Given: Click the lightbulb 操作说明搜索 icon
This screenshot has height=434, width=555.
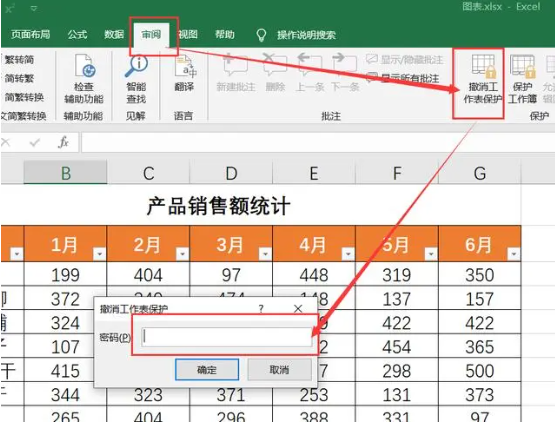Looking at the screenshot, I should click(261, 35).
